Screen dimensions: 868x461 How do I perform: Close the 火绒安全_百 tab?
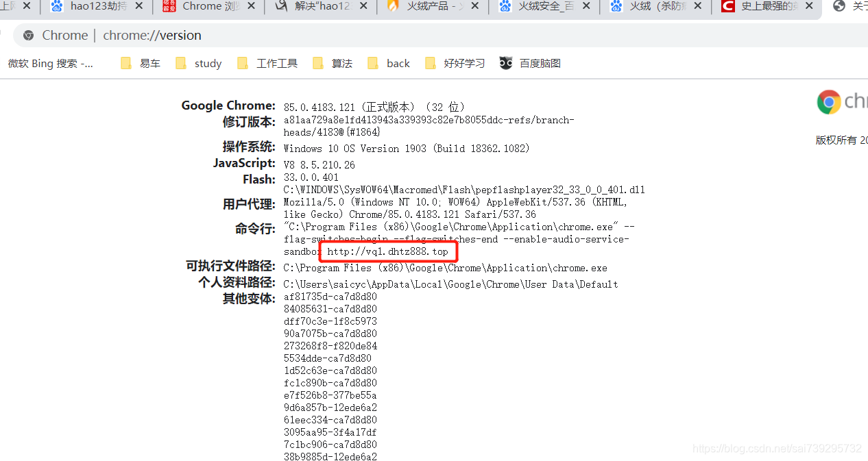tap(586, 6)
